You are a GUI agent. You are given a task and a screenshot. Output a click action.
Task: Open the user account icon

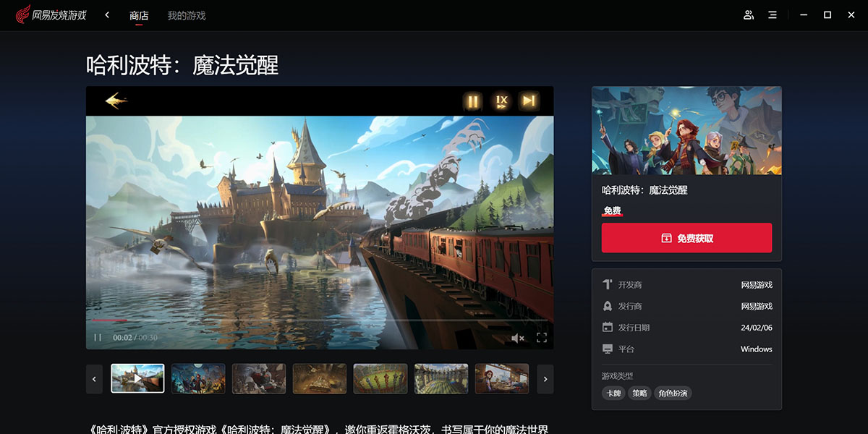tap(749, 14)
